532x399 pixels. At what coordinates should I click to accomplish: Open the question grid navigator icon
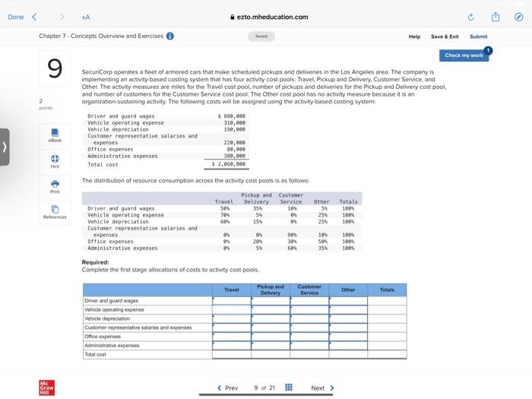click(289, 388)
